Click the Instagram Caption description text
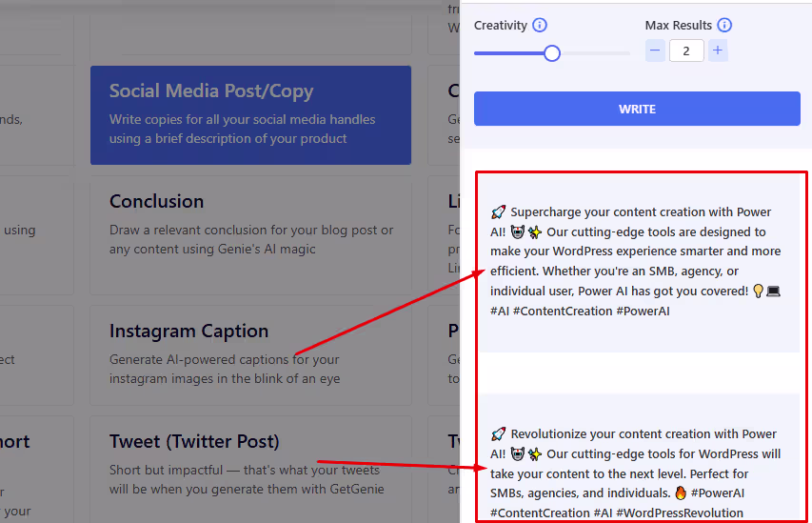812x523 pixels. [x=225, y=369]
